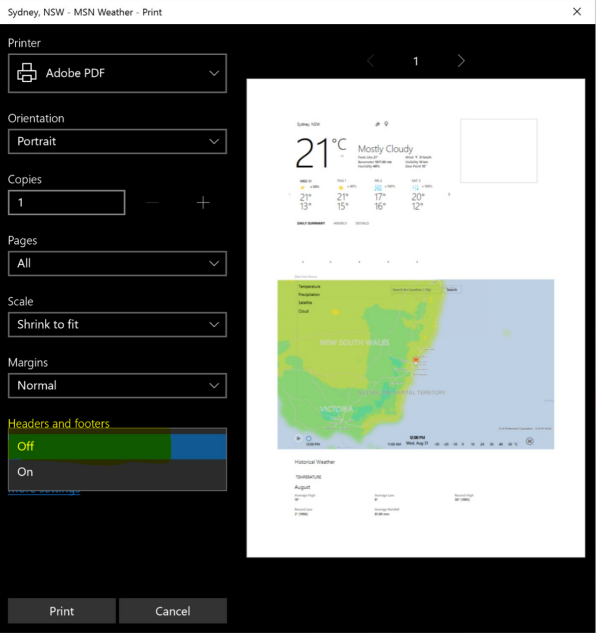Select Off for headers and footers
This screenshot has width=596, height=633.
(x=117, y=446)
